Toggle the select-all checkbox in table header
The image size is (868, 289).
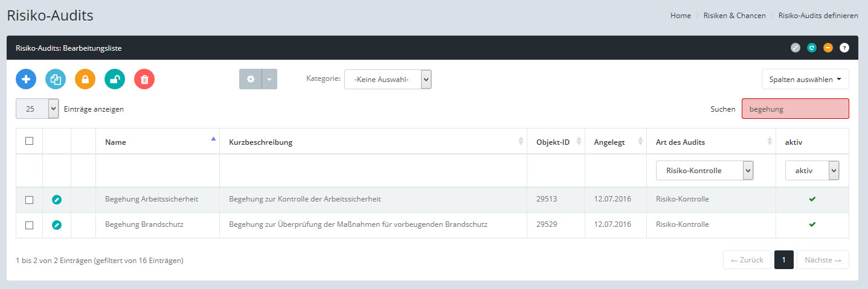click(x=29, y=141)
